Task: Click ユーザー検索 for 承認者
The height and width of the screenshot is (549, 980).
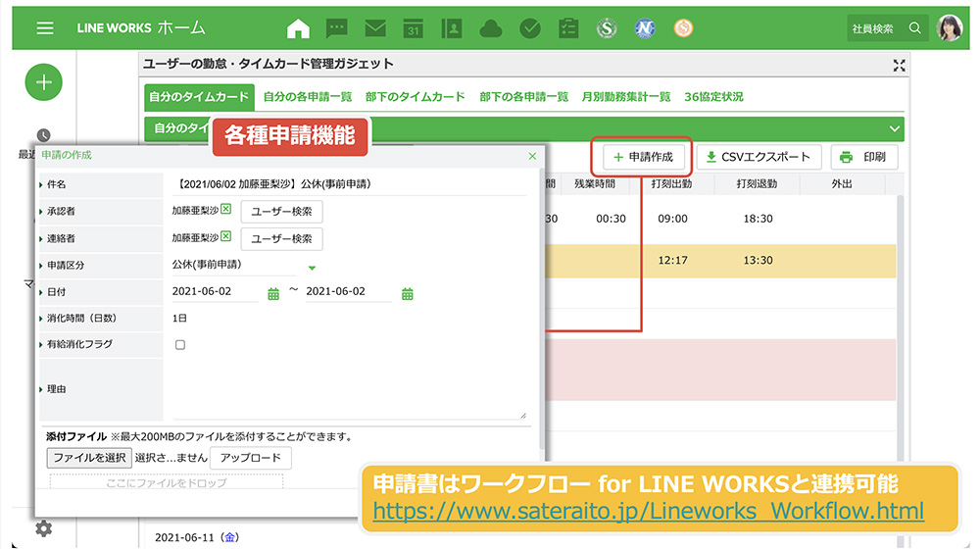Action: [x=281, y=212]
